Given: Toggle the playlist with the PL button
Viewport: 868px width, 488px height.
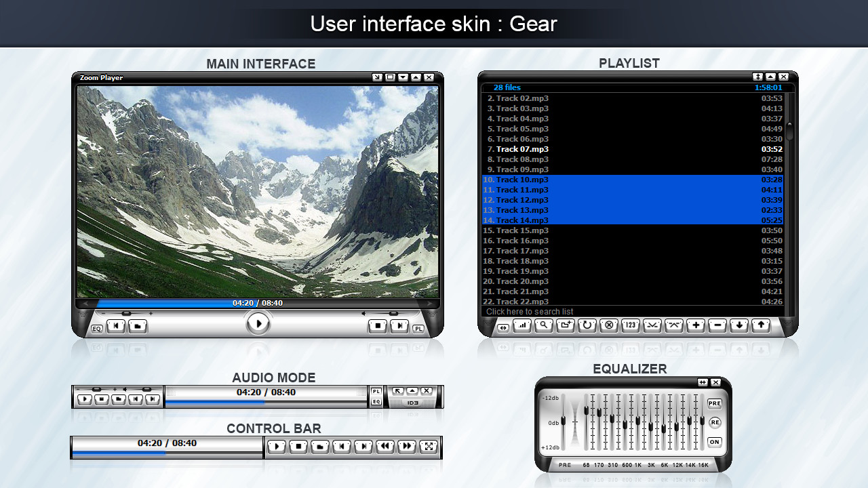Looking at the screenshot, I should coord(418,327).
